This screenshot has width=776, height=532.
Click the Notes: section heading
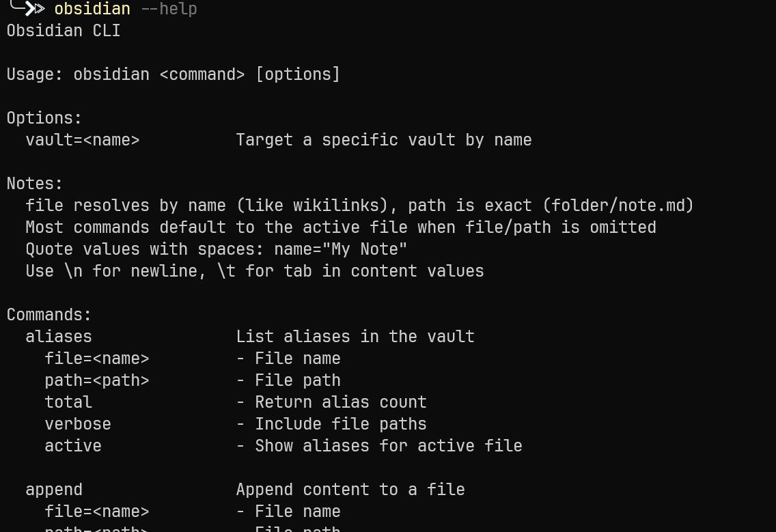tap(35, 184)
